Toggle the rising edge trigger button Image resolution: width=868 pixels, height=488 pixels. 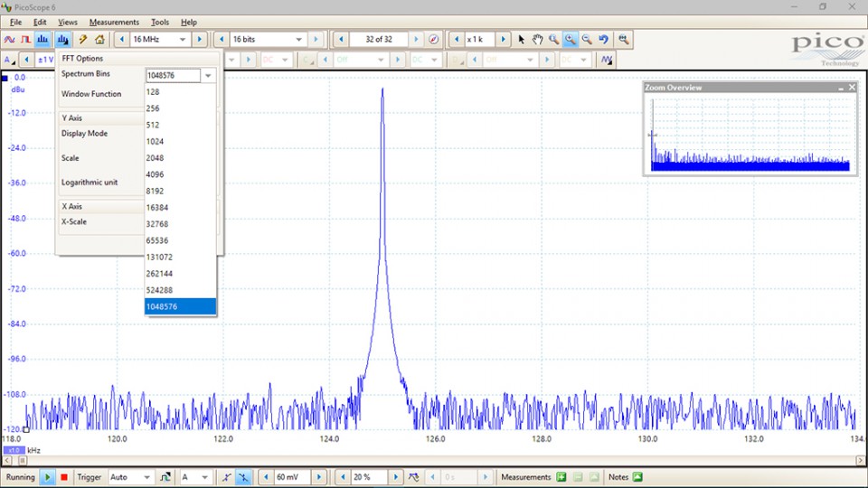point(228,477)
